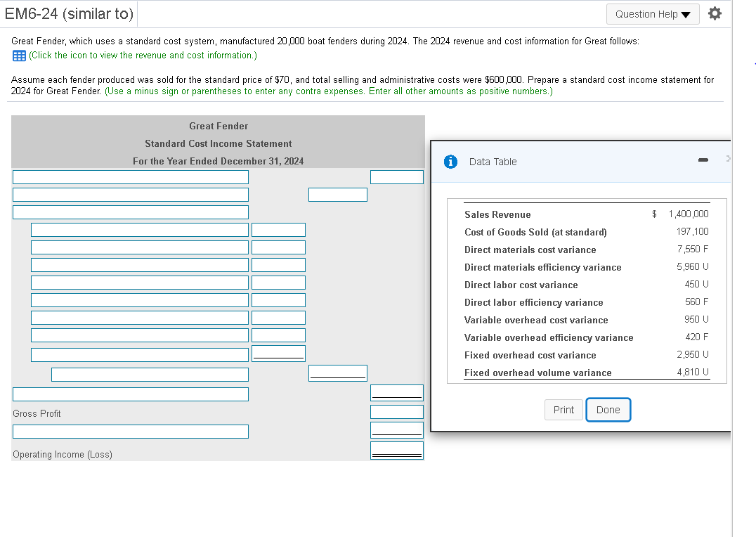756x537 pixels.
Task: Select the first row amount input field
Action: [397, 177]
